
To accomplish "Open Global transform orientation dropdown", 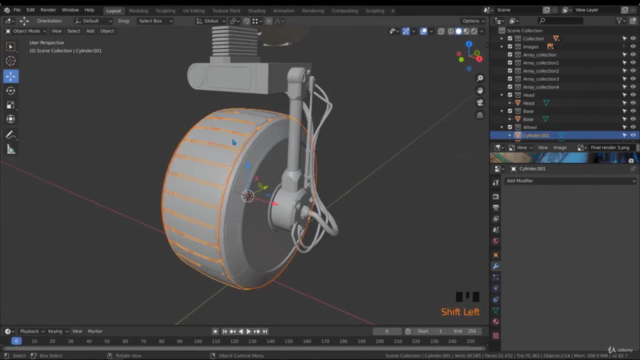I will pyautogui.click(x=211, y=21).
